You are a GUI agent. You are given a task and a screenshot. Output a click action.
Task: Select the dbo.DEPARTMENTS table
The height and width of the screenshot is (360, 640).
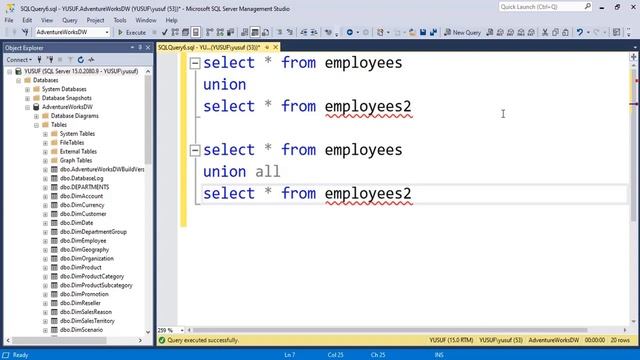pyautogui.click(x=84, y=187)
